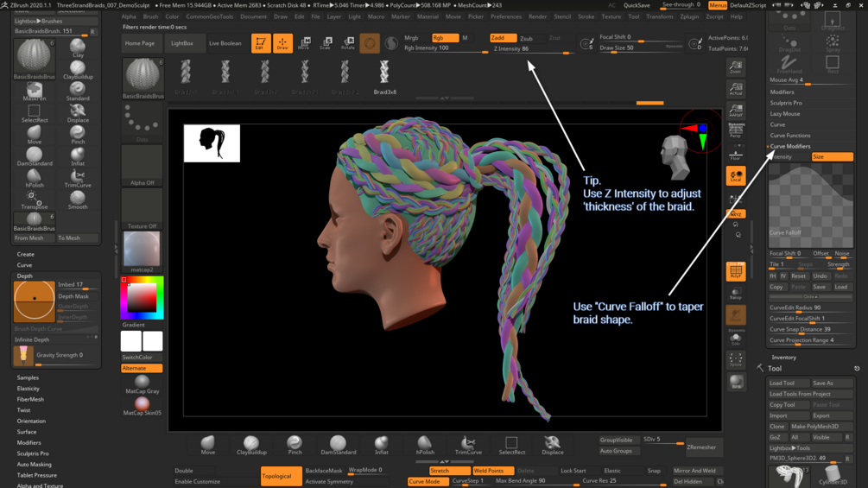The width and height of the screenshot is (868, 488).
Task: Toggle the Floor grid icon
Action: pos(736,155)
